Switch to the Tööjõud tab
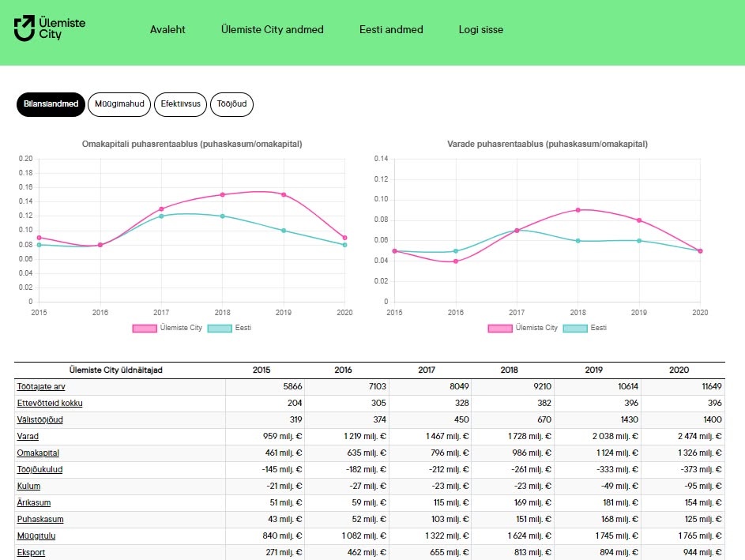 [x=231, y=104]
